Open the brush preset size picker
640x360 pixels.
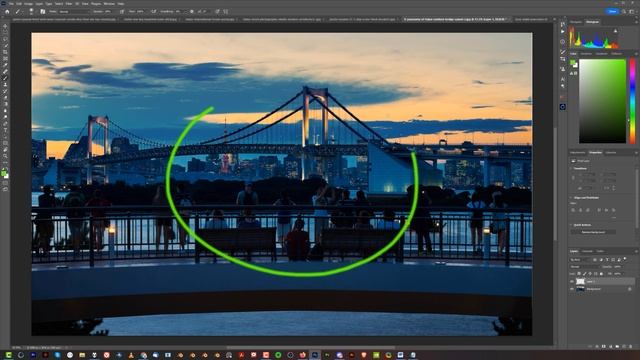[31, 11]
